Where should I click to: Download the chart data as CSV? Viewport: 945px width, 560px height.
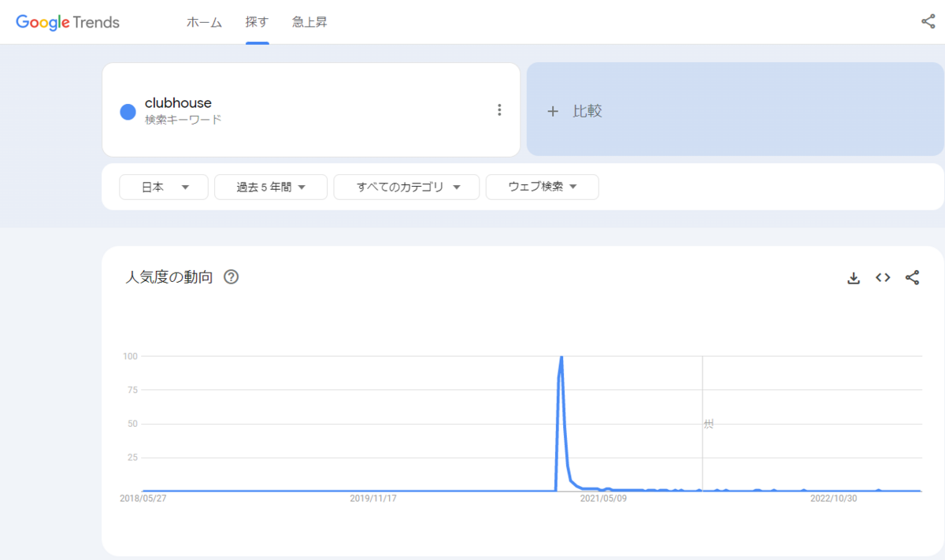(x=853, y=278)
